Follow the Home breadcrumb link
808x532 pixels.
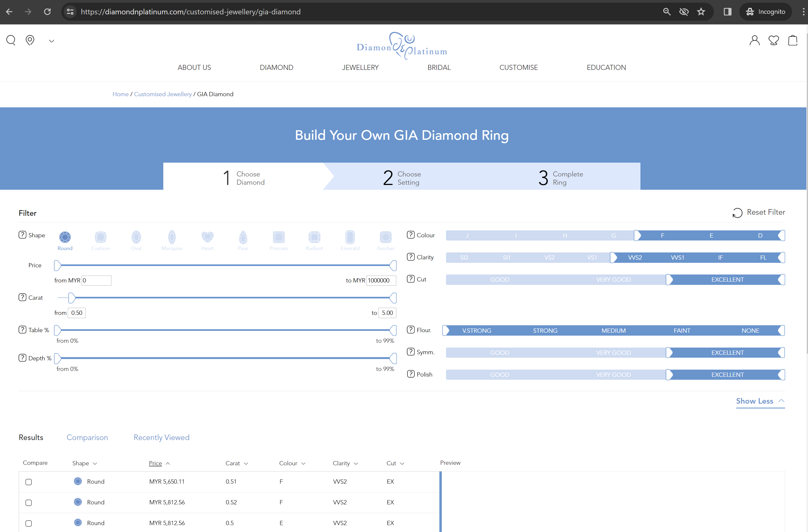tap(120, 94)
